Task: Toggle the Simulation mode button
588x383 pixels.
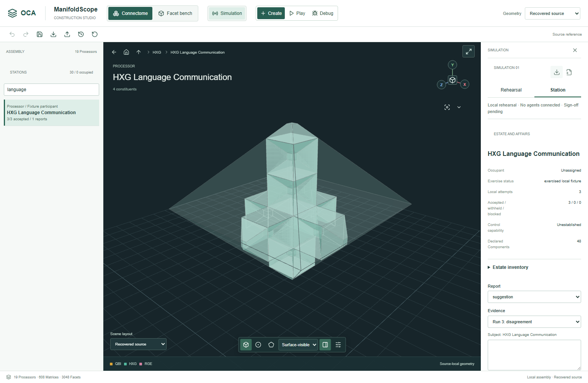Action: 227,13
